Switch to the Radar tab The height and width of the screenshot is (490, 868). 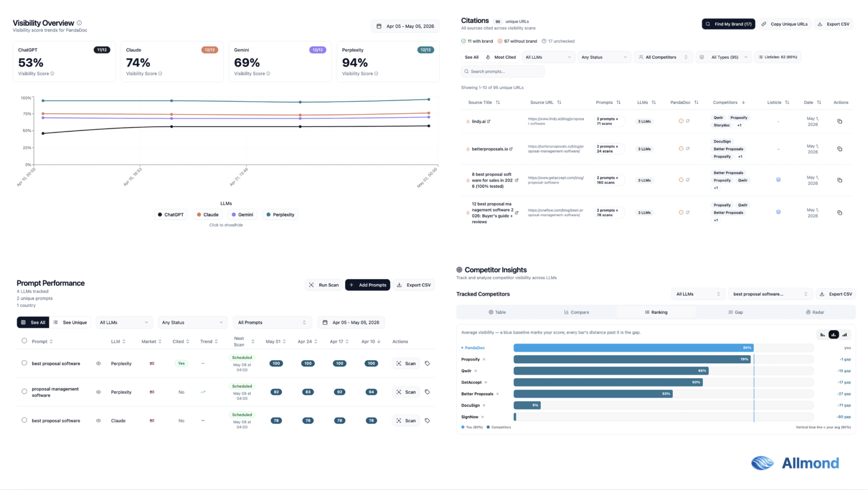click(x=815, y=312)
